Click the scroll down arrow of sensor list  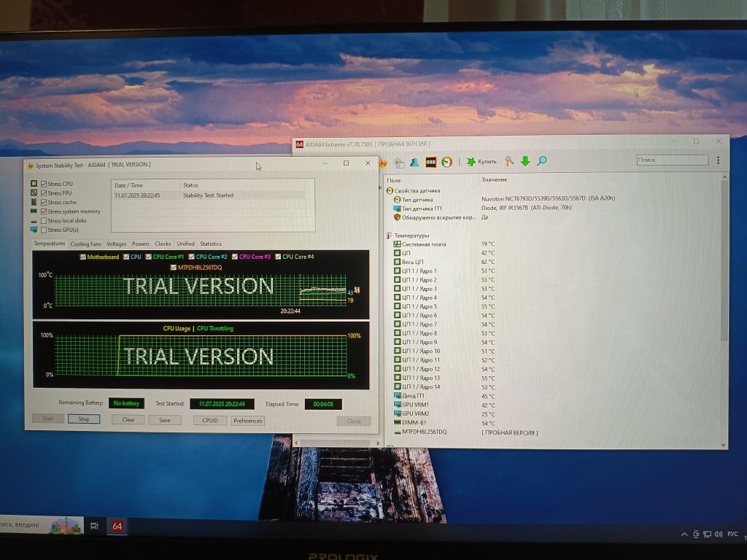click(724, 445)
